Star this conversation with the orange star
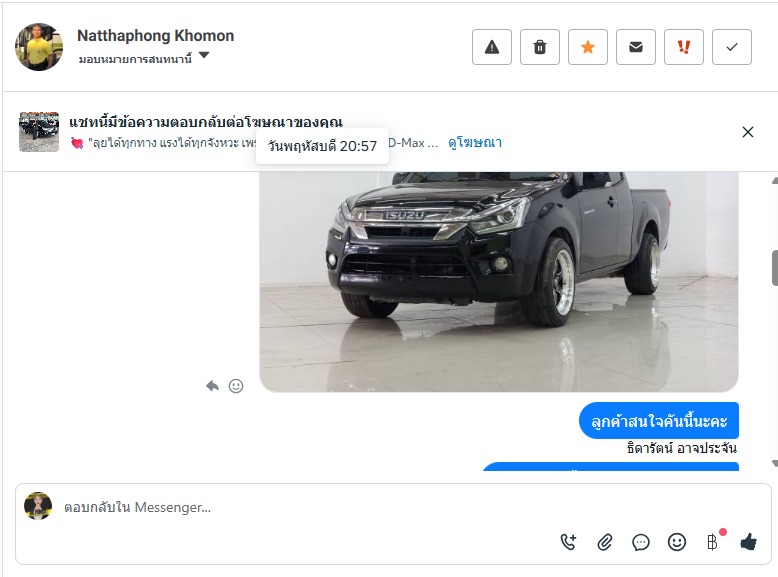The image size is (778, 577). coord(588,47)
